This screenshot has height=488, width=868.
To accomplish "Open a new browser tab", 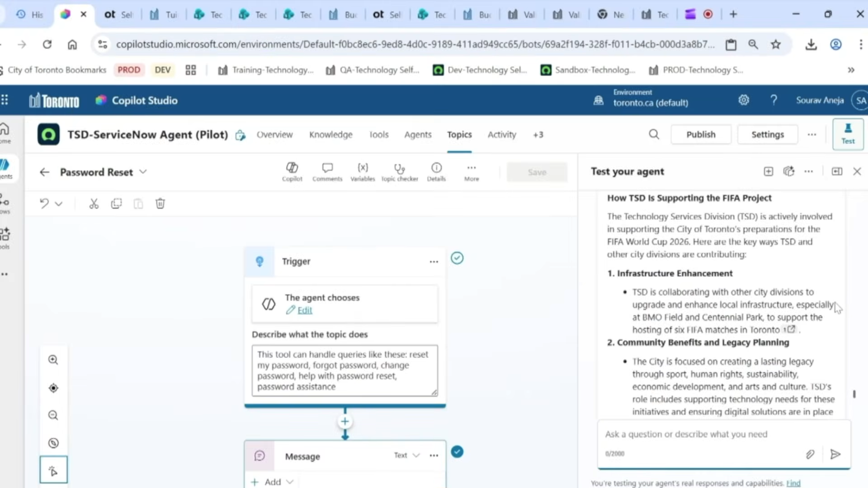I will coord(733,14).
